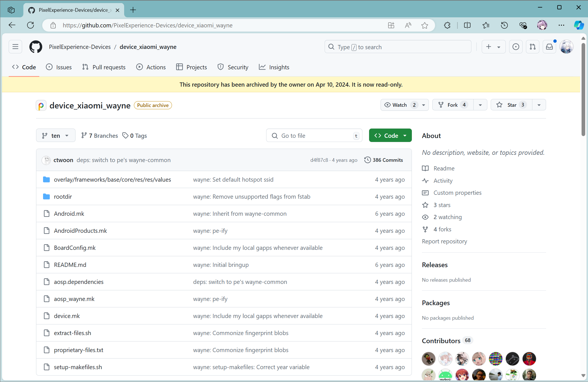
Task: Open a new browser tab with plus
Action: (133, 10)
